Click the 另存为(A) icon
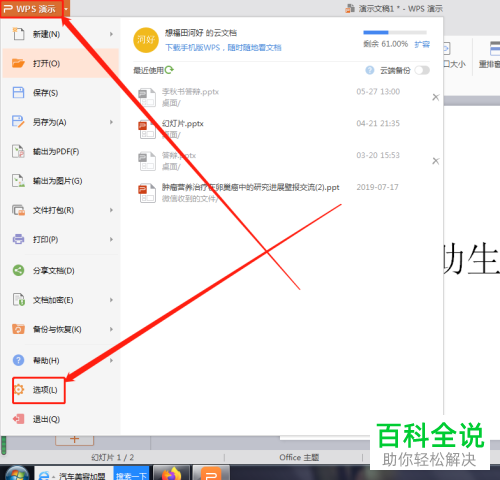Viewport: 500px width, 480px height. coord(18,122)
